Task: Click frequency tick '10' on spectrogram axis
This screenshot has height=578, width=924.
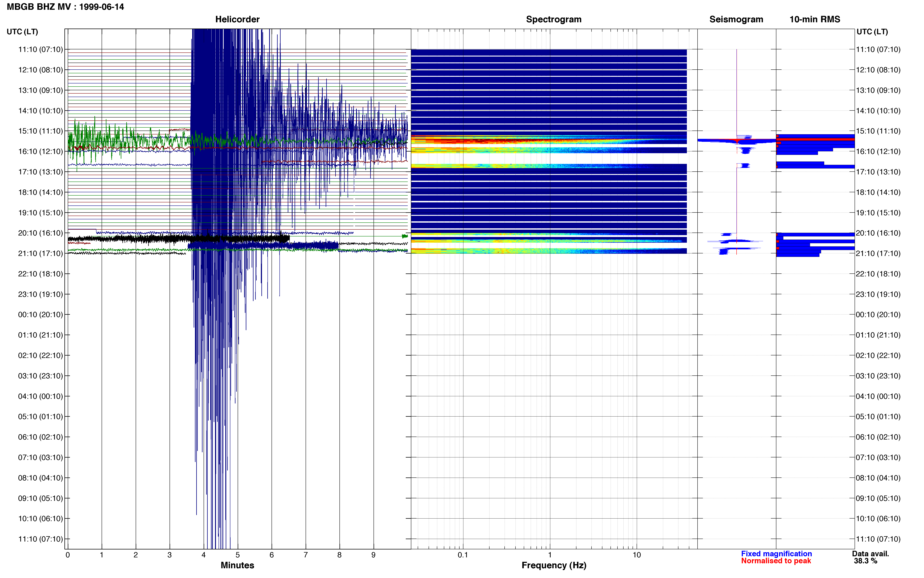Action: pyautogui.click(x=637, y=555)
